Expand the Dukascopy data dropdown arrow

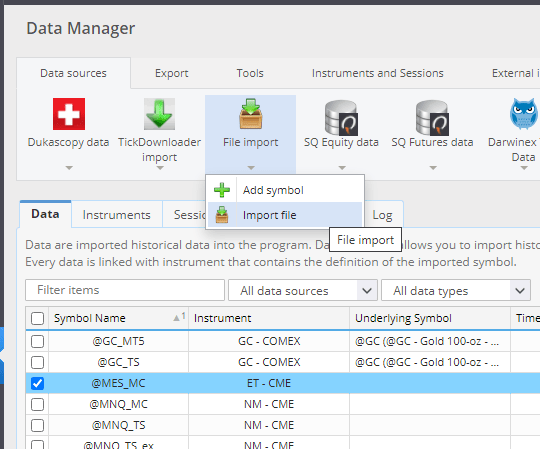(69, 168)
